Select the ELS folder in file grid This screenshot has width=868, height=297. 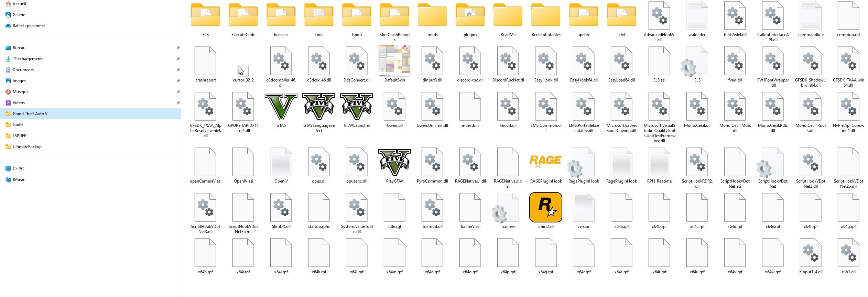[205, 15]
